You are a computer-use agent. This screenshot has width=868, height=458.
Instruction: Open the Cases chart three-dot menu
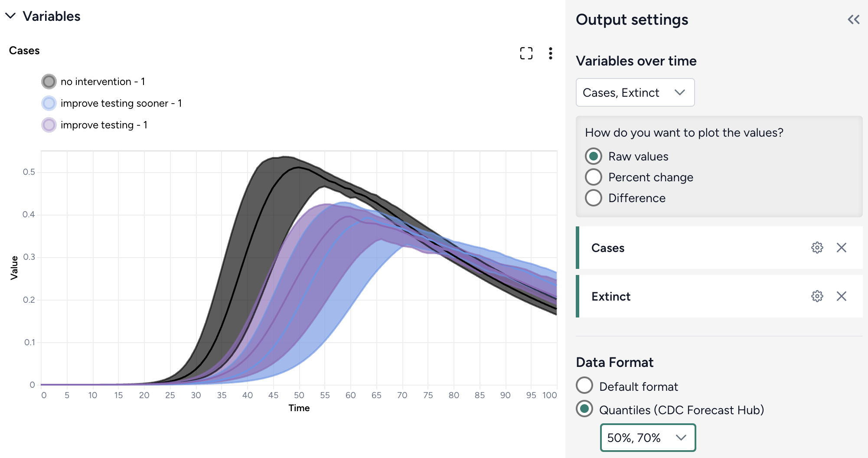[550, 53]
